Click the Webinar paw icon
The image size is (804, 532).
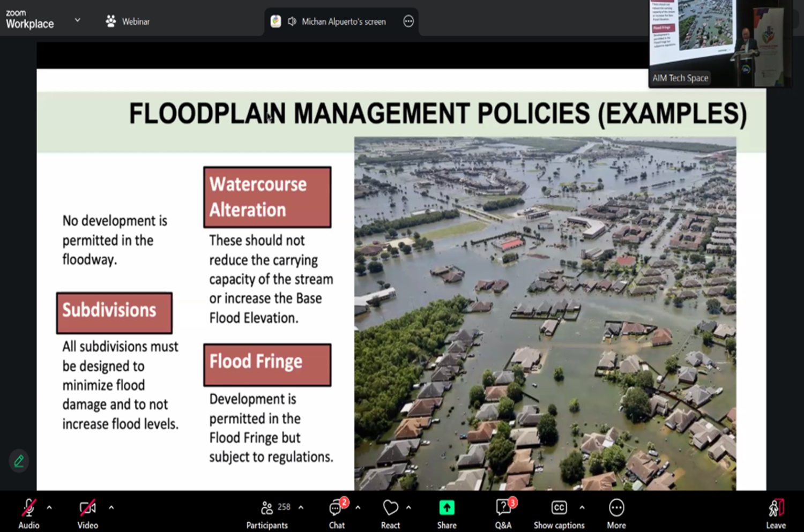(111, 21)
